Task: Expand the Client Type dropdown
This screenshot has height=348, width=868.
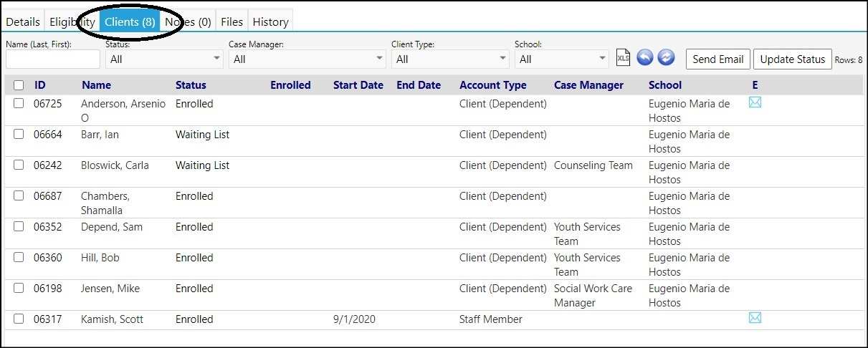Action: tap(450, 59)
